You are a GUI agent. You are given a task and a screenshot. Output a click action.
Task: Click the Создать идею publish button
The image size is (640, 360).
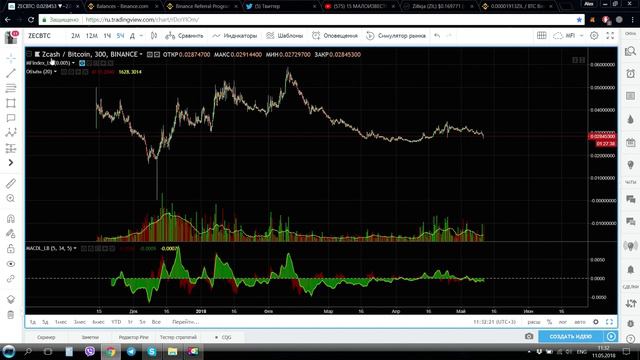click(570, 336)
